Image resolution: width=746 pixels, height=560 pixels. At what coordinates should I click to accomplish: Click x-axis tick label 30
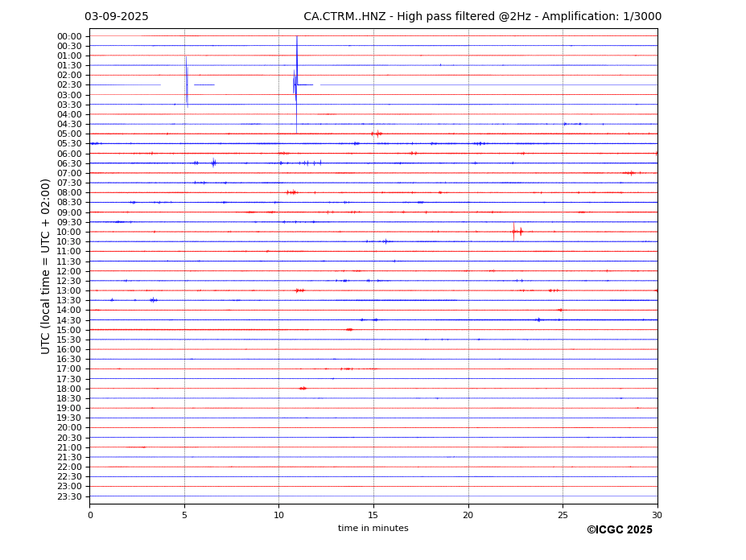(657, 515)
